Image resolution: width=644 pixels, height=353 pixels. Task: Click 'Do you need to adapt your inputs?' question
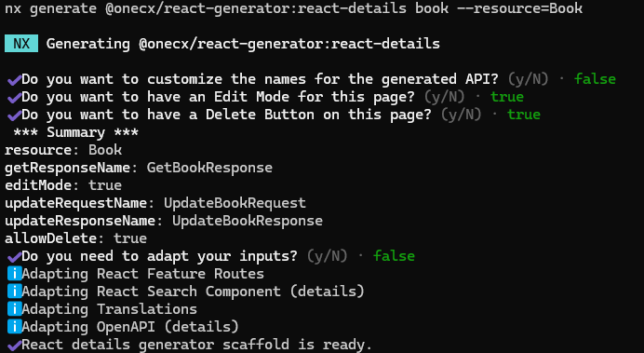point(159,256)
